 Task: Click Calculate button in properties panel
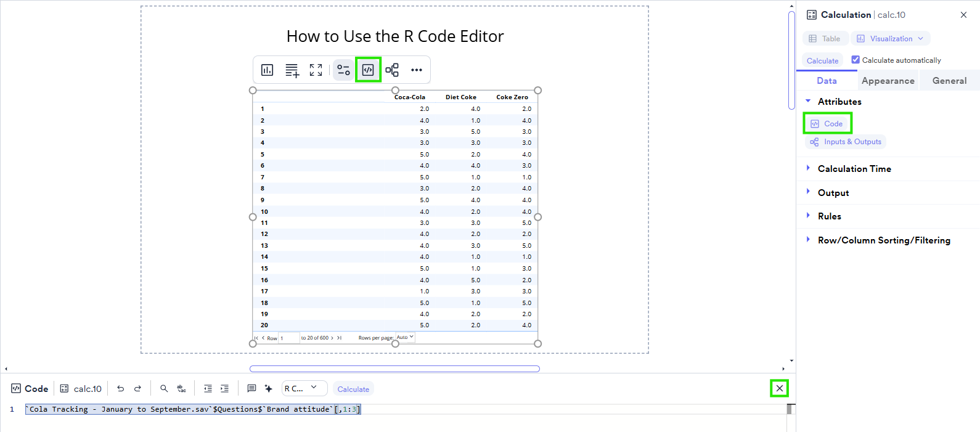pyautogui.click(x=822, y=60)
